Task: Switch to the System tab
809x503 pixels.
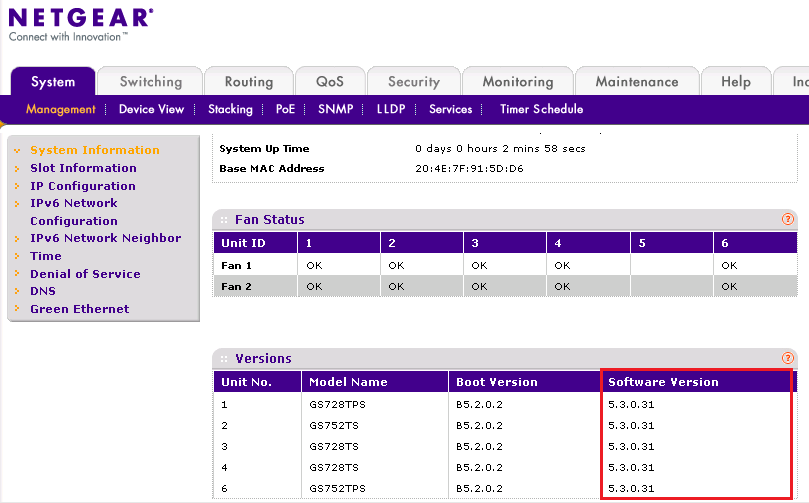Action: [53, 82]
